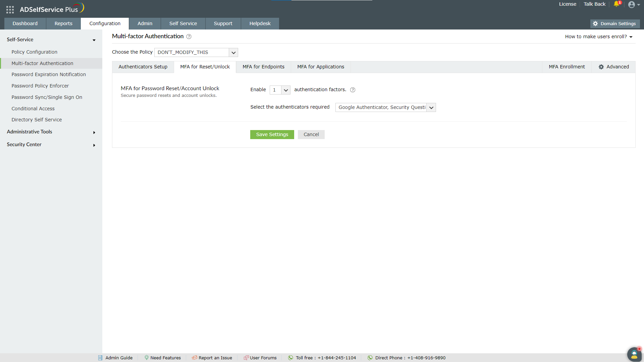Click the Domain Settings gear button
644x362 pixels.
pyautogui.click(x=614, y=23)
